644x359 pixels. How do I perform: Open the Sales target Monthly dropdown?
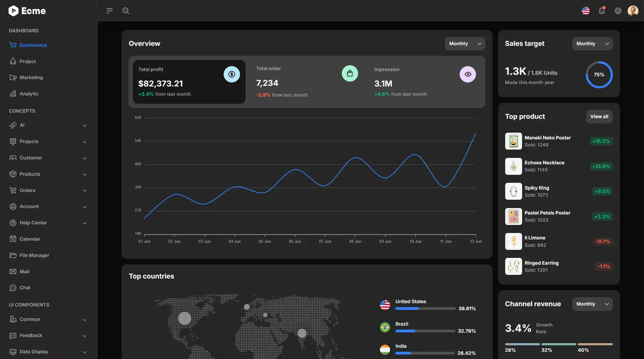[592, 44]
